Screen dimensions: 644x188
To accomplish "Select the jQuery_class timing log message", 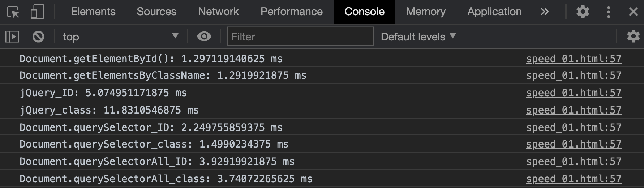I will (109, 110).
